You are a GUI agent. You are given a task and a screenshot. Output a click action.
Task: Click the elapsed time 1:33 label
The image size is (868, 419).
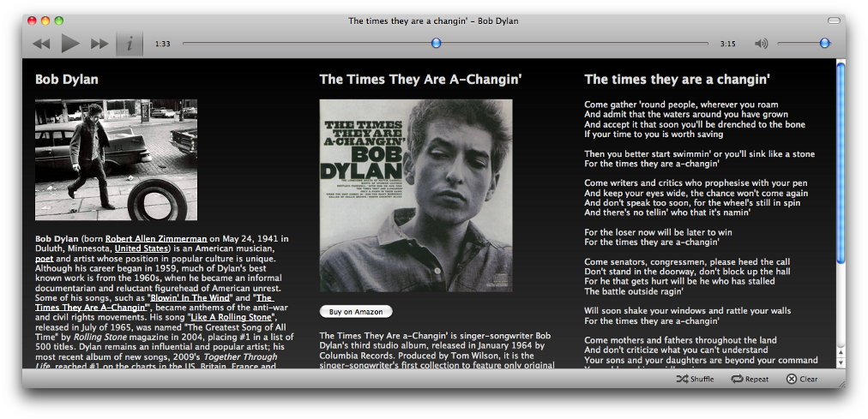[162, 44]
